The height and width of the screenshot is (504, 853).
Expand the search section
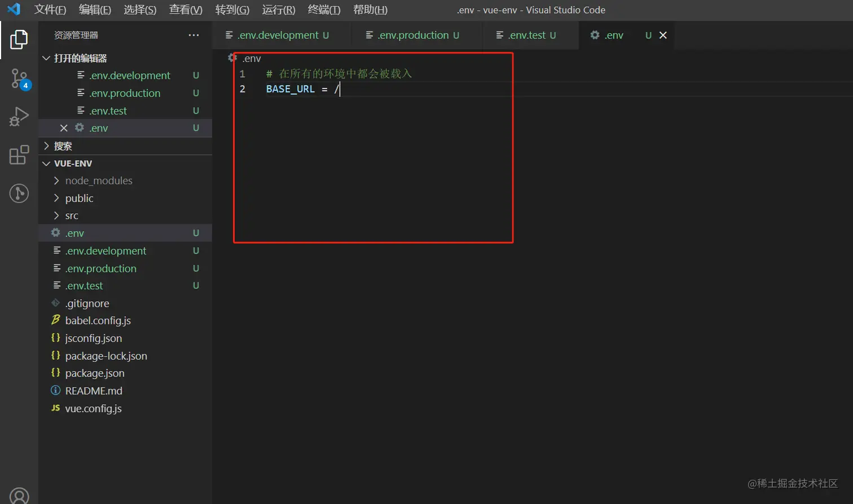46,145
